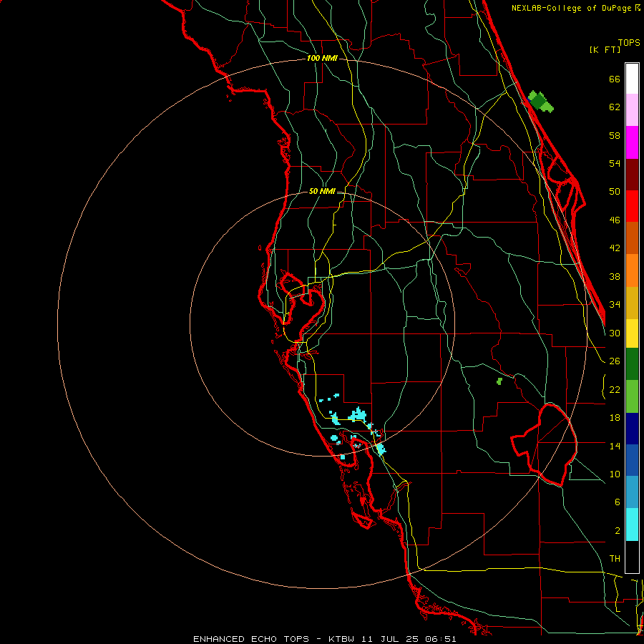The width and height of the screenshot is (644, 644).
Task: Click the K FT units label
Action: point(605,49)
